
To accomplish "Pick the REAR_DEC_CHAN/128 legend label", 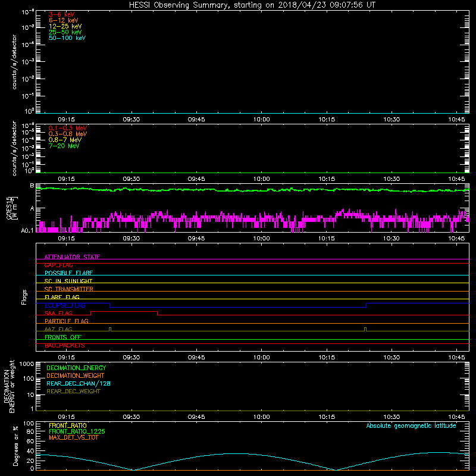I will pyautogui.click(x=79, y=383).
